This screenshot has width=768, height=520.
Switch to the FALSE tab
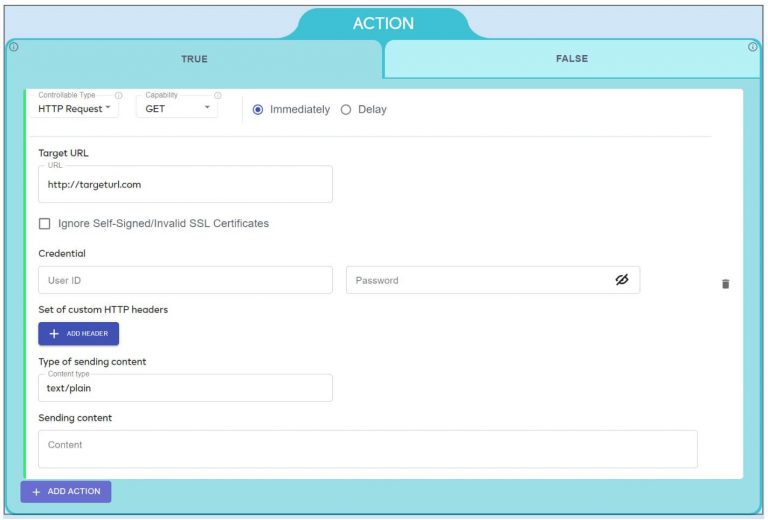tap(571, 59)
